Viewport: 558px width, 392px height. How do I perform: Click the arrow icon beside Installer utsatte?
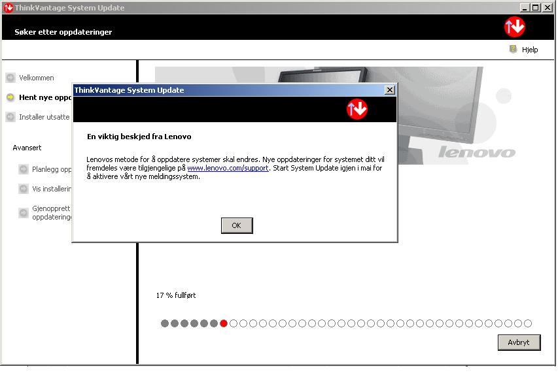point(10,116)
